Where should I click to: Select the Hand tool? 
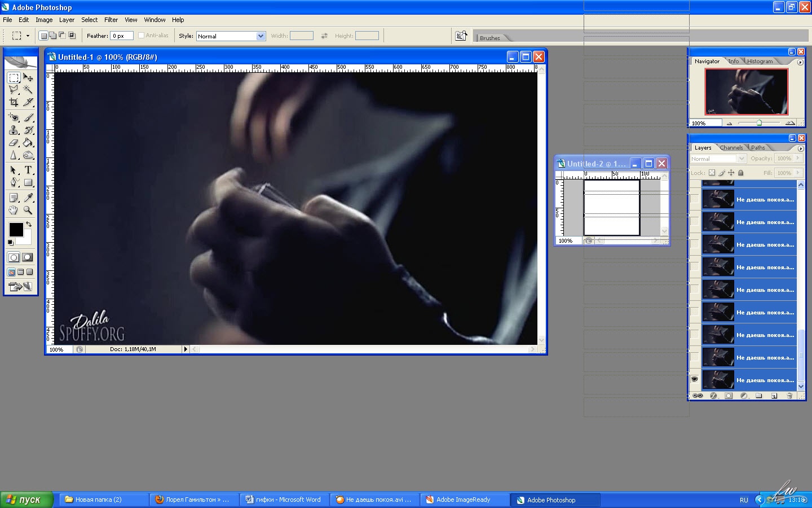pyautogui.click(x=14, y=210)
